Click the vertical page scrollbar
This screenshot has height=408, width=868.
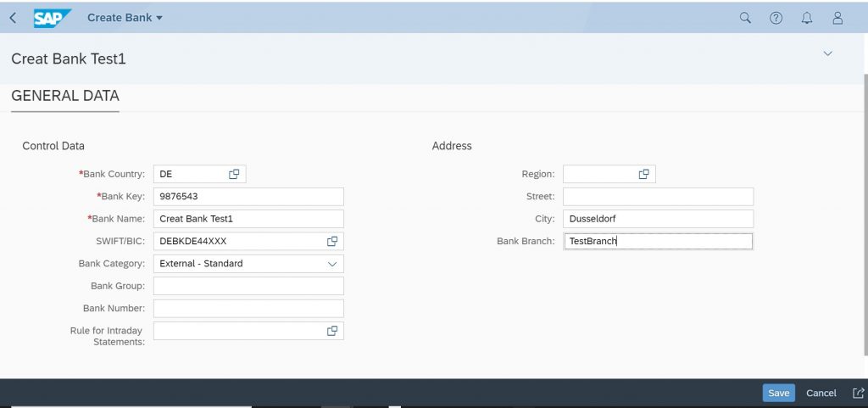click(865, 213)
